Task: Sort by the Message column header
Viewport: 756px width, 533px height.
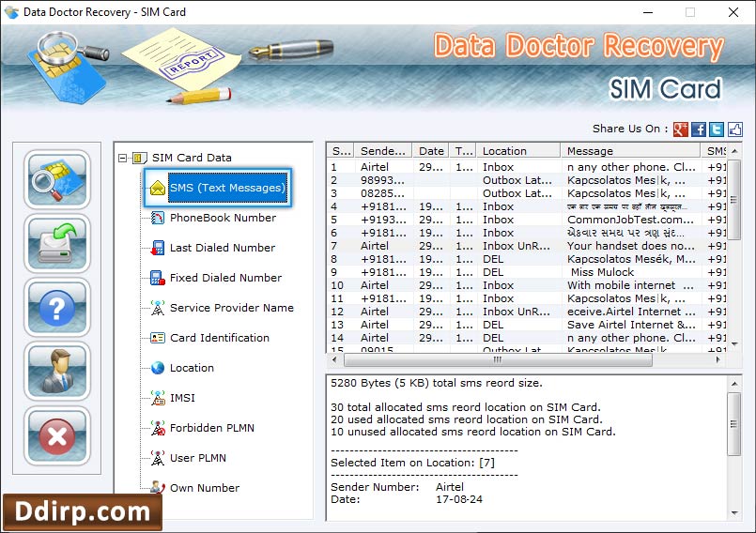Action: (630, 151)
